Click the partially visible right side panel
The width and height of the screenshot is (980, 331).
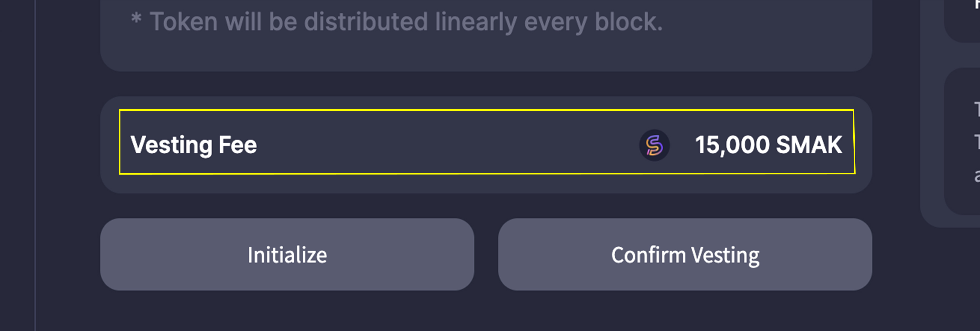pyautogui.click(x=962, y=141)
